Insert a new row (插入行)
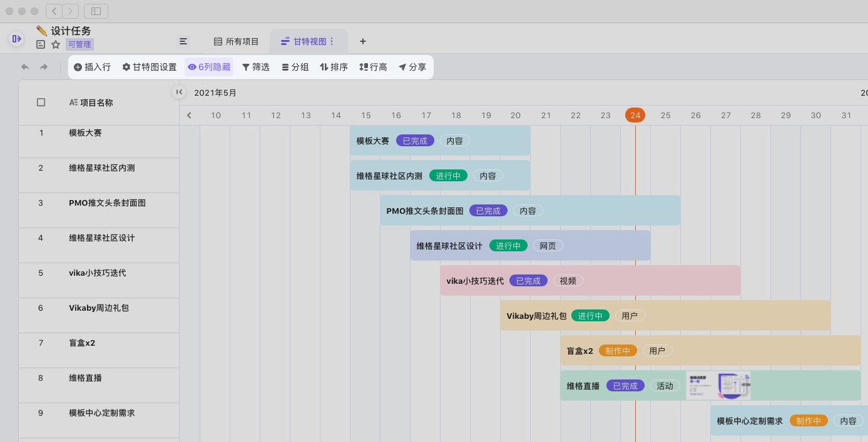 (93, 67)
